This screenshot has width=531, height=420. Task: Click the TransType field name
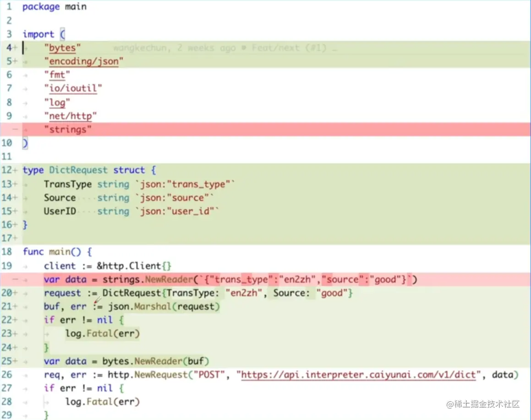point(68,184)
